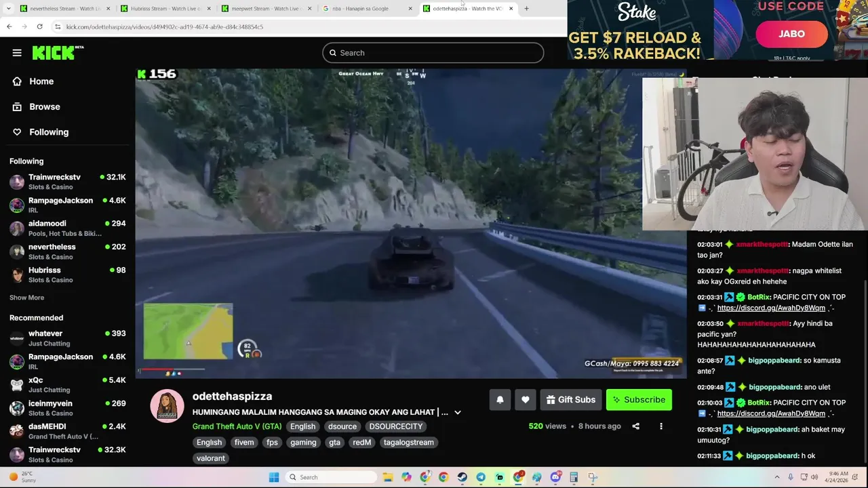Open Hubrisss followed channel

tap(68, 274)
